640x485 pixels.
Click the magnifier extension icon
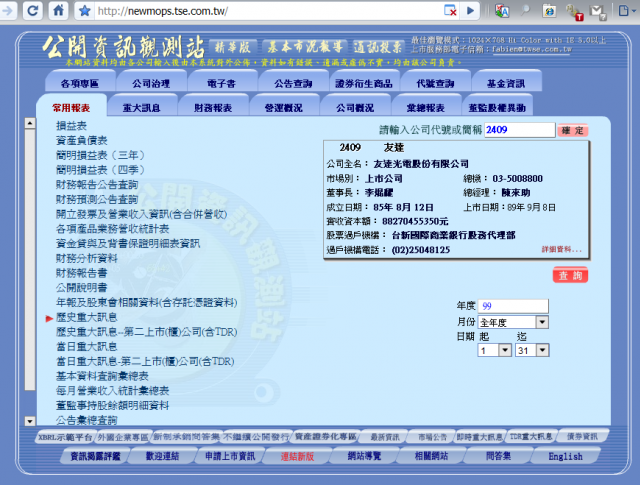pyautogui.click(x=525, y=11)
